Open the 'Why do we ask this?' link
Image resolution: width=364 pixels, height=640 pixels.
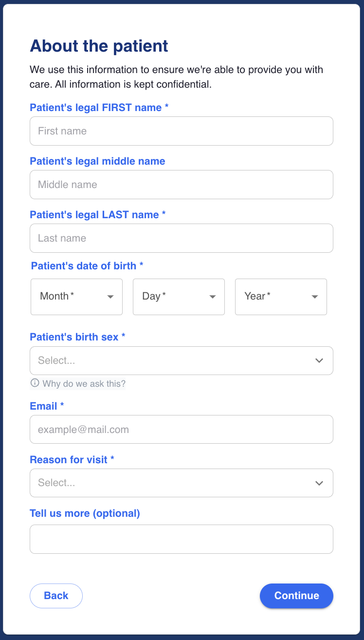point(84,384)
